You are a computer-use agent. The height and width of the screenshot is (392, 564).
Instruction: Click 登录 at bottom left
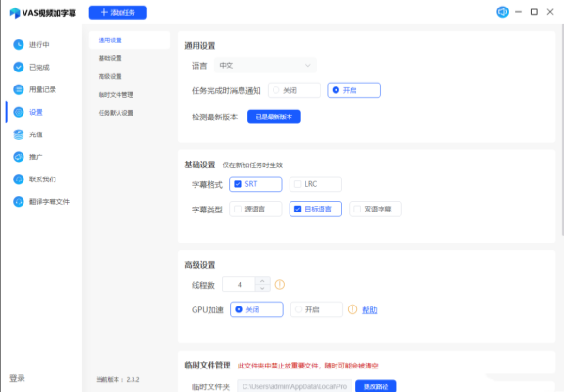[x=17, y=378]
